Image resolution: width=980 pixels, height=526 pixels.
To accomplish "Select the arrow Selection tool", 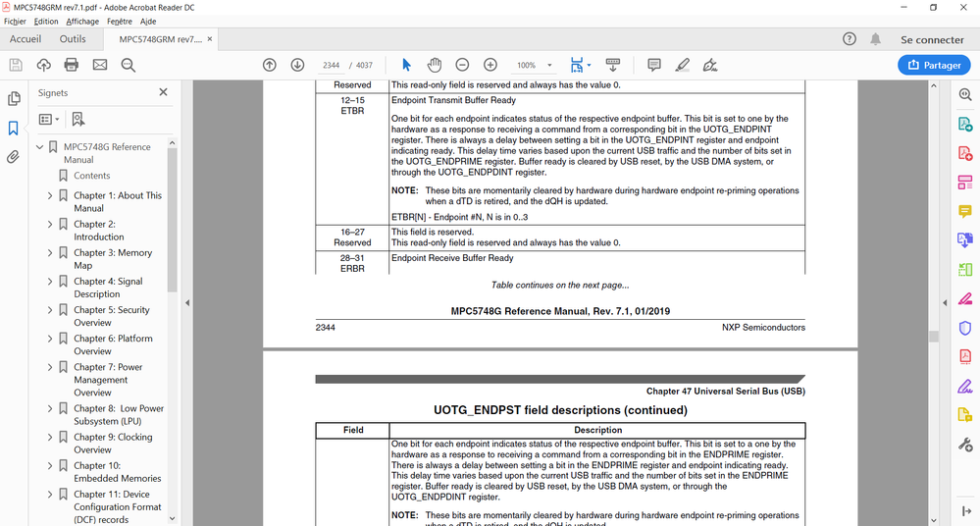I will pyautogui.click(x=406, y=65).
